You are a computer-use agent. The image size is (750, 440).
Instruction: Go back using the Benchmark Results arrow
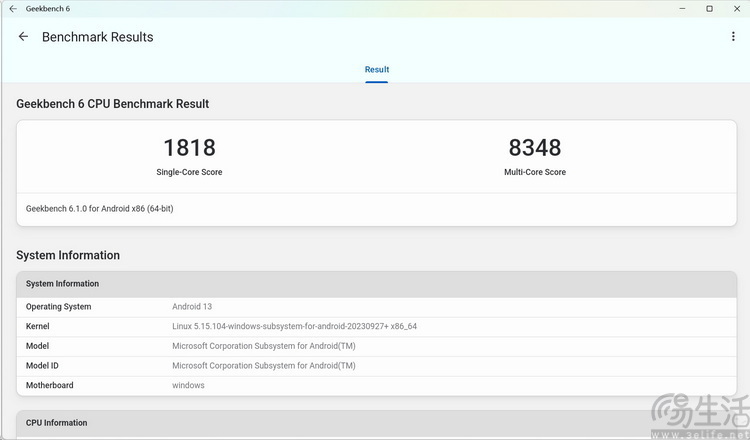(23, 37)
